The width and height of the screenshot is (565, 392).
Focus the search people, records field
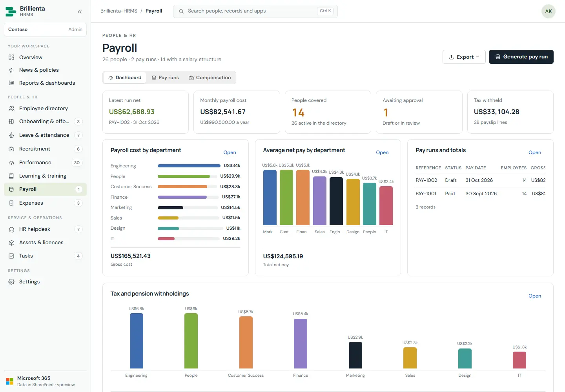[255, 11]
